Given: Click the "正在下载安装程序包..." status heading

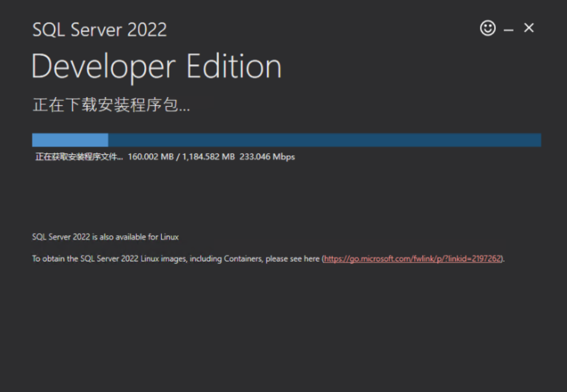Looking at the screenshot, I should coord(111,105).
